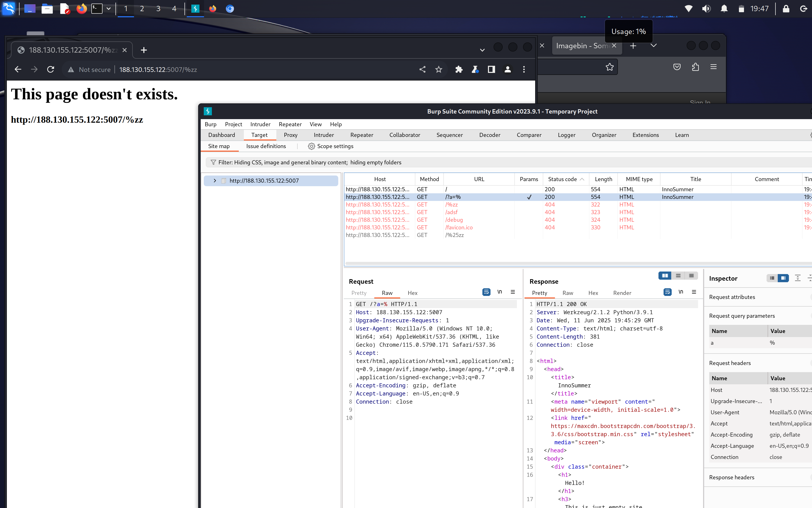Activate Chromium taskbar window icon
The height and width of the screenshot is (508, 812).
coord(230,9)
